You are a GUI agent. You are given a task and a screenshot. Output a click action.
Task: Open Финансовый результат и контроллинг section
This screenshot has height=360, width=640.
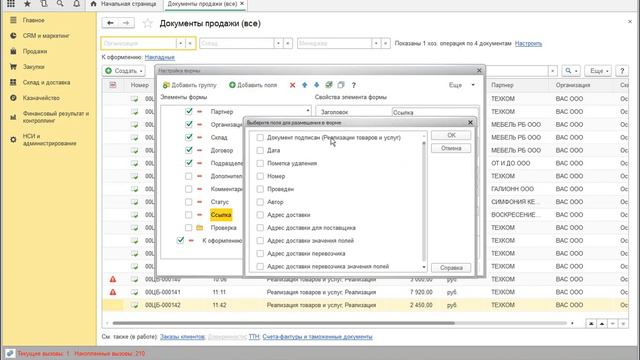(x=56, y=117)
